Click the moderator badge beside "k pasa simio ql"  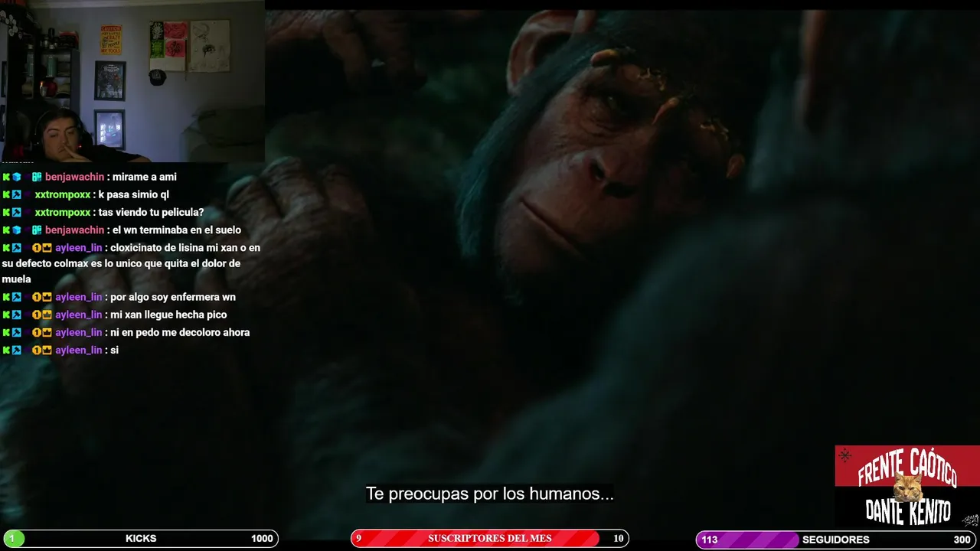(x=16, y=194)
